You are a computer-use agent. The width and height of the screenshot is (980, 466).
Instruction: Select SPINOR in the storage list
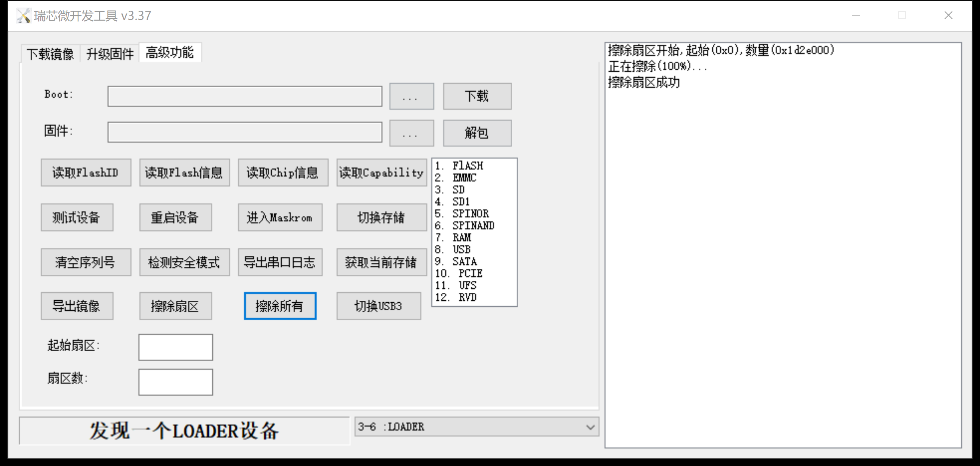(470, 213)
